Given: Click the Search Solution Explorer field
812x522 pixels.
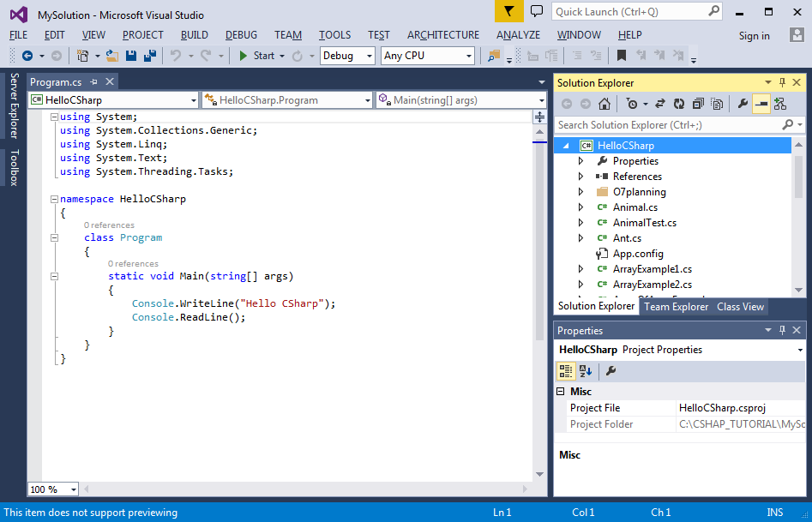Looking at the screenshot, I should coord(679,125).
